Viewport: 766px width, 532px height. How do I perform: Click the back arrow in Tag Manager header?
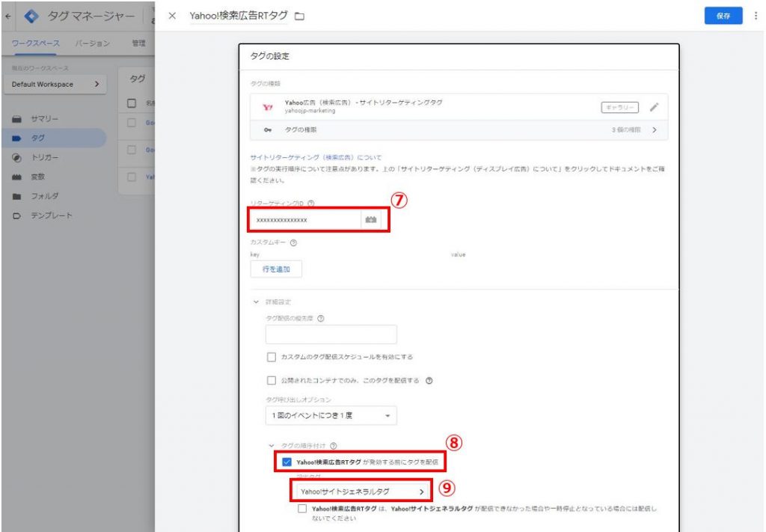pos(7,16)
